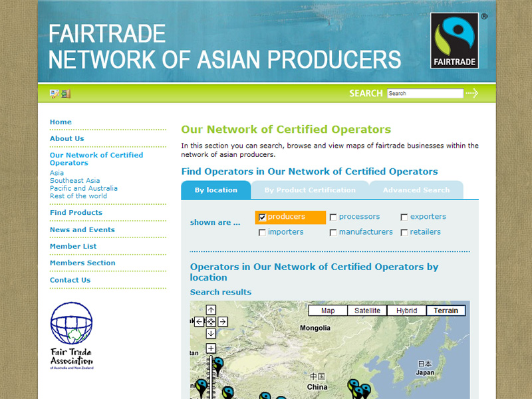This screenshot has height=399, width=532.
Task: Select a Fairtrade producer marker near Japan
Action: pos(366,386)
